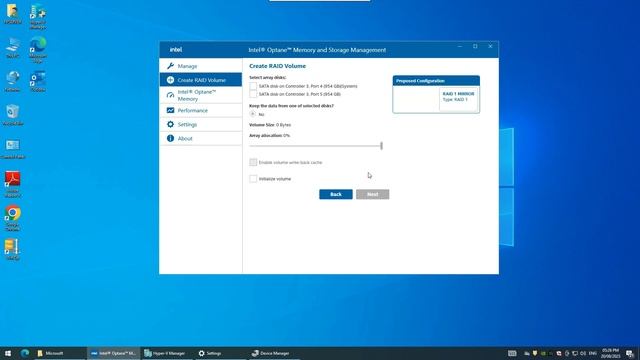Open Manage section with wrench icon

(170, 66)
